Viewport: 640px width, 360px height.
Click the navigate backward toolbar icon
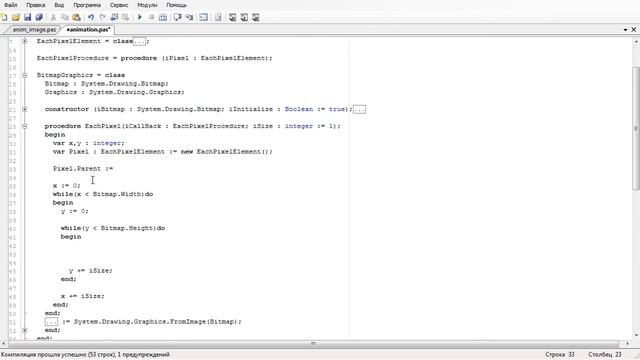pos(114,17)
